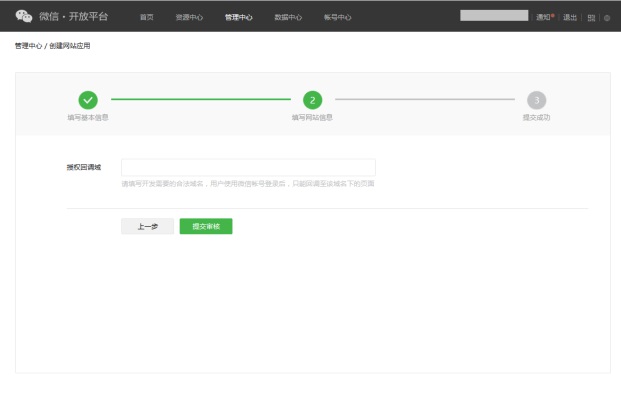Go to 数据中心 navigation item
The width and height of the screenshot is (621, 400).
288,17
